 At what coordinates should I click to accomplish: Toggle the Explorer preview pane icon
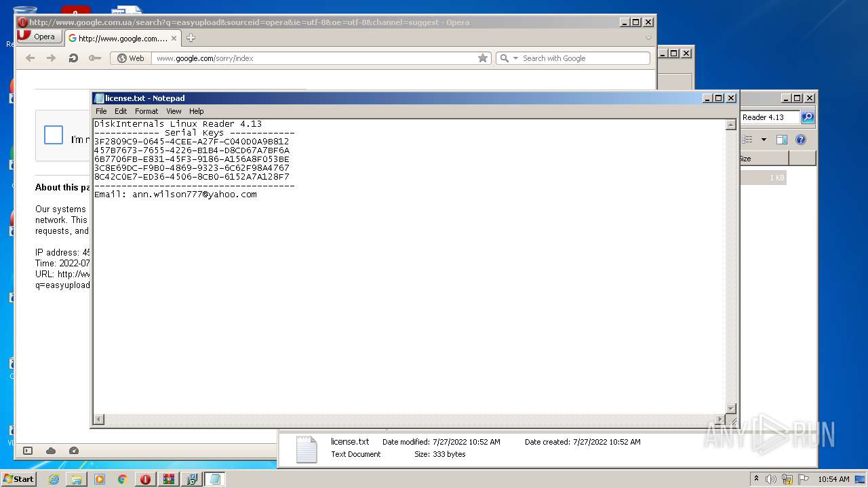(x=782, y=140)
